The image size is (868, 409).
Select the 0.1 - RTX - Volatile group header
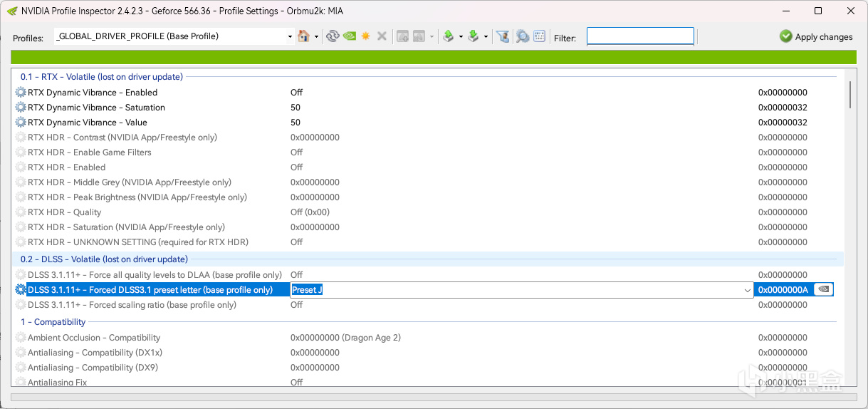pos(101,77)
